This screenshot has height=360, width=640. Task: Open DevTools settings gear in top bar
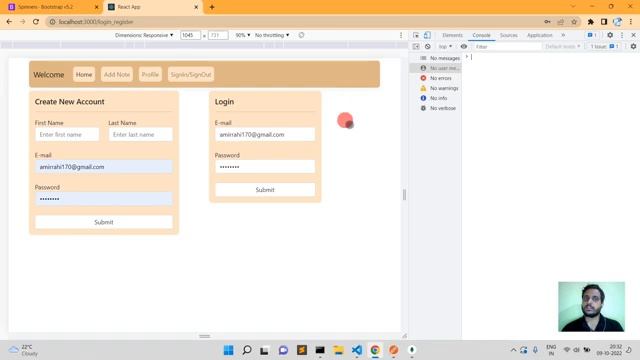[x=610, y=35]
